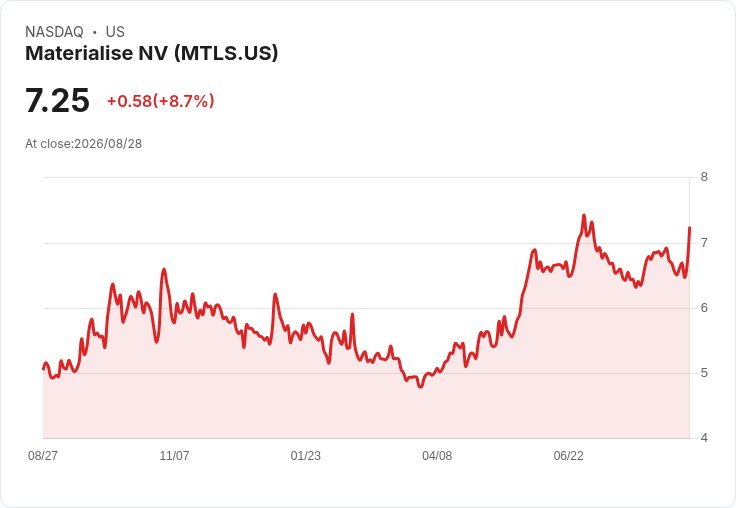The height and width of the screenshot is (508, 736).
Task: Click the chart's highest peak near July
Action: [x=584, y=216]
